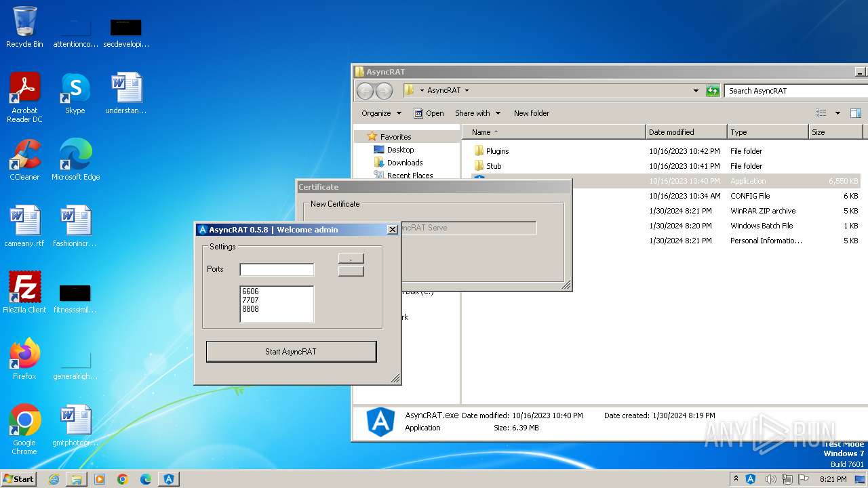
Task: Expand Explorer view options dropdown arrow
Action: [837, 113]
